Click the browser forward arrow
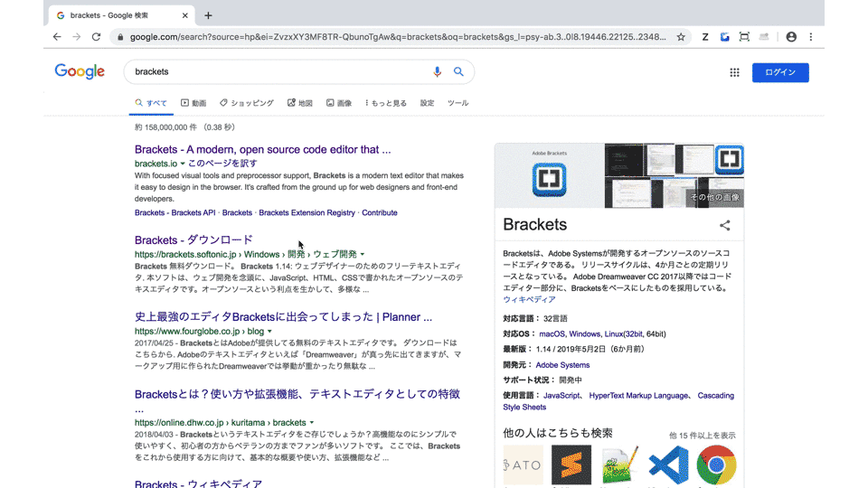The height and width of the screenshot is (488, 868). pyautogui.click(x=76, y=36)
